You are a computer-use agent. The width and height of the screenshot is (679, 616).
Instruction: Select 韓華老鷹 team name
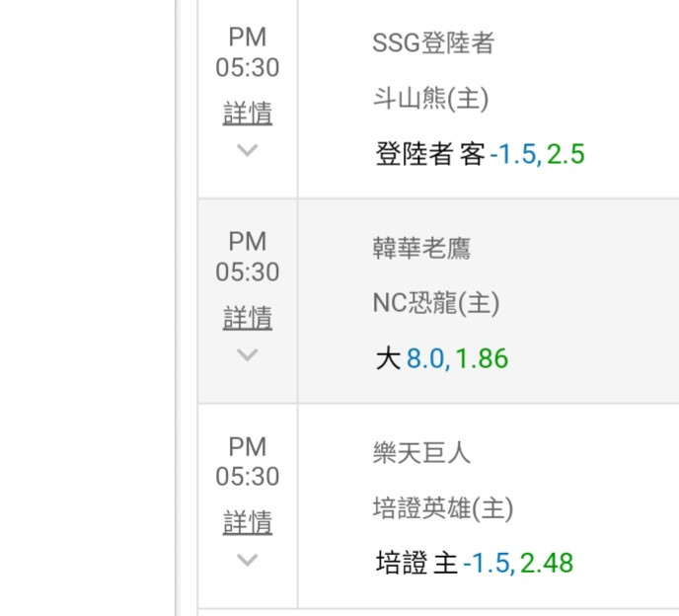421,248
